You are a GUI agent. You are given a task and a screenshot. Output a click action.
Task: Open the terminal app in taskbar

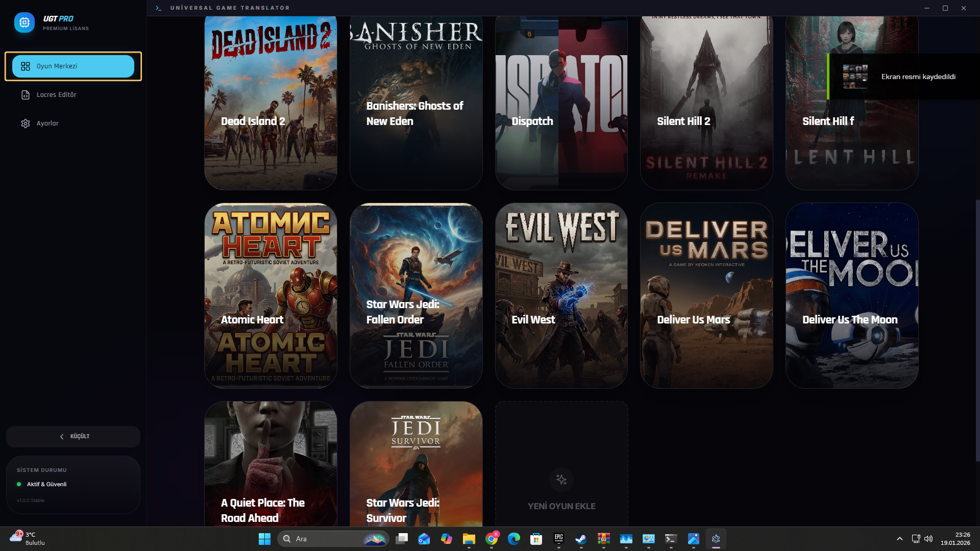point(671,539)
